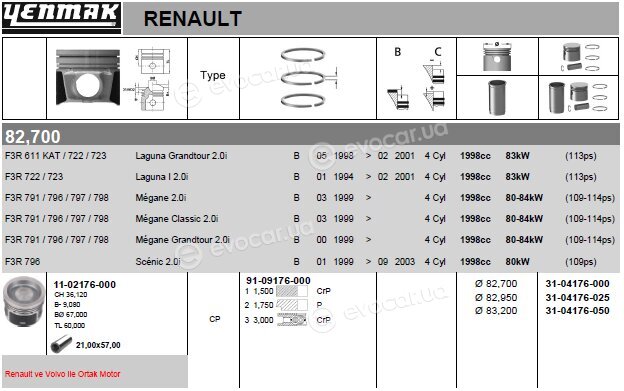Click the red note Renault ve Volvo

[x=62, y=374]
